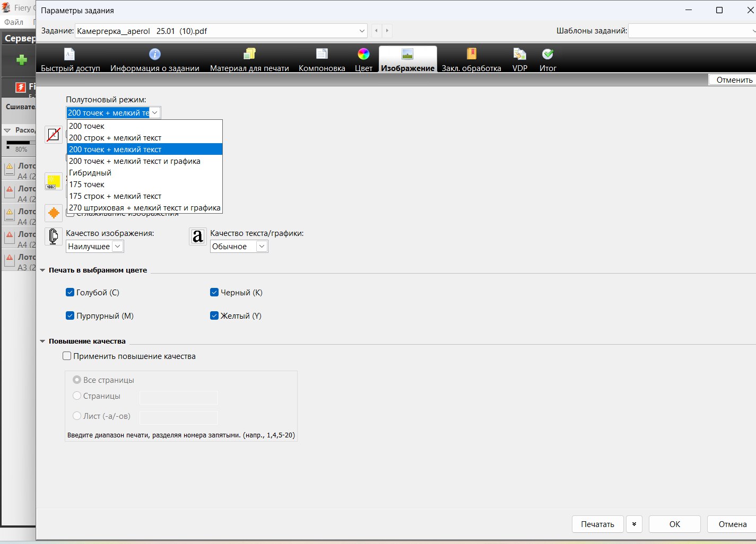The height and width of the screenshot is (544, 756).
Task: Select '270 штриховая + мелкий текст и графика'
Action: click(144, 208)
